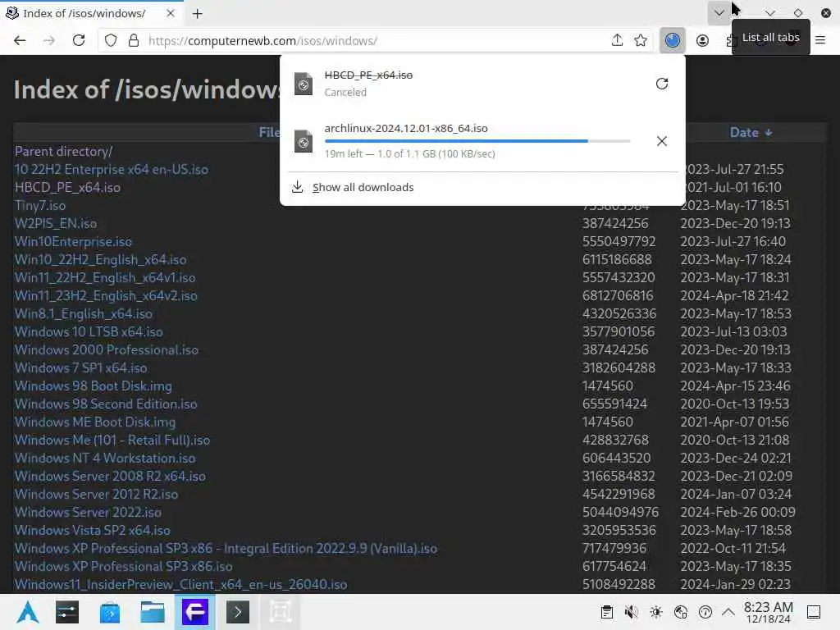Screen dimensions: 840x630
Task: Select Win11_22H2_English_x64v1.iso
Action: point(105,277)
